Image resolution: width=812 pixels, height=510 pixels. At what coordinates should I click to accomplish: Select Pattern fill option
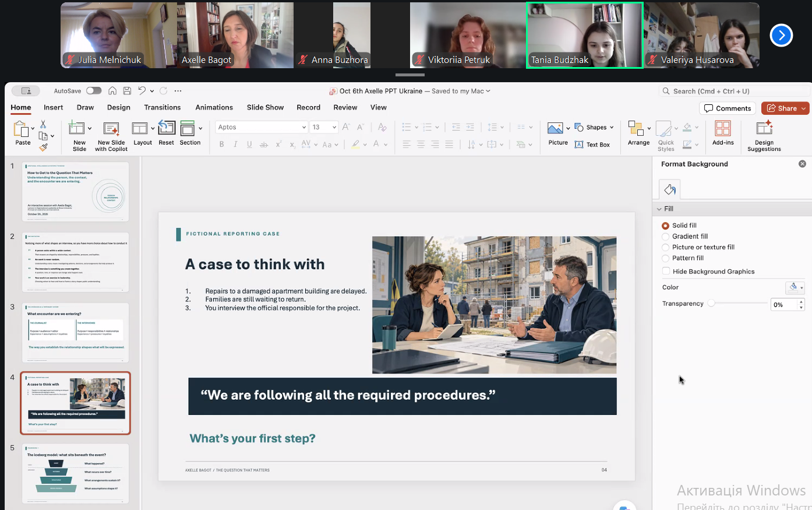(x=665, y=258)
